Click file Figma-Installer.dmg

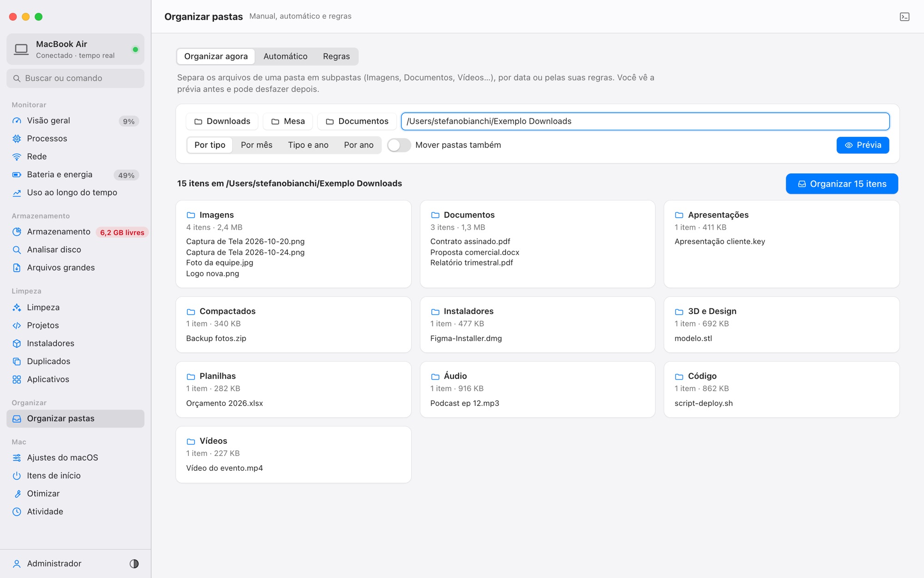point(466,338)
